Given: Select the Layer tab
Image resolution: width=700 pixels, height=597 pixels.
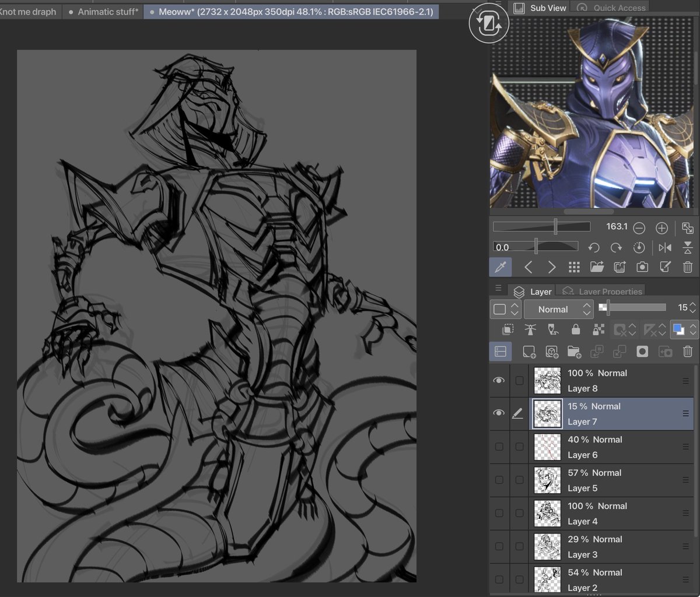Looking at the screenshot, I should 532,292.
